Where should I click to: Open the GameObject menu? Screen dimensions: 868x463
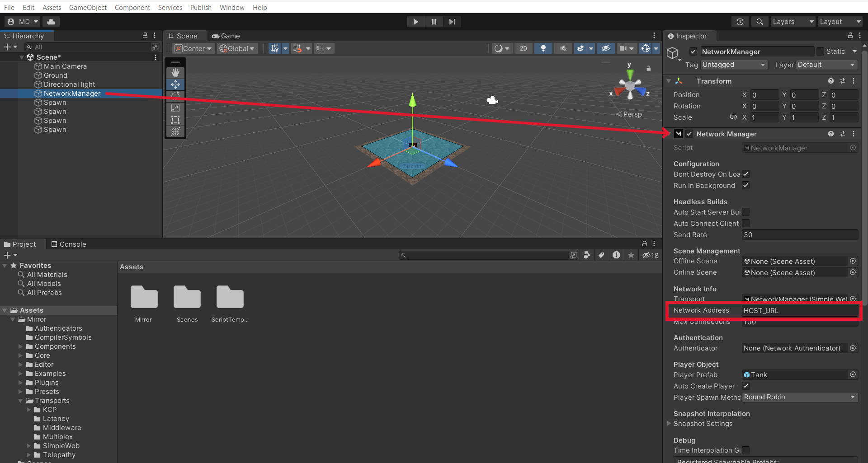(88, 7)
